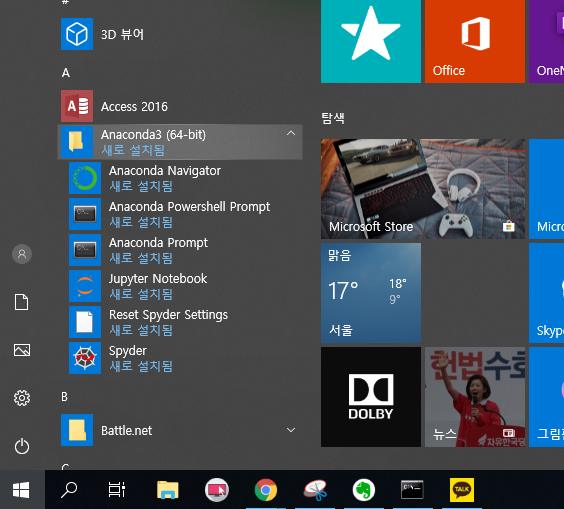The height and width of the screenshot is (509, 564).
Task: Open KakaoTalk from taskbar
Action: tap(462, 490)
